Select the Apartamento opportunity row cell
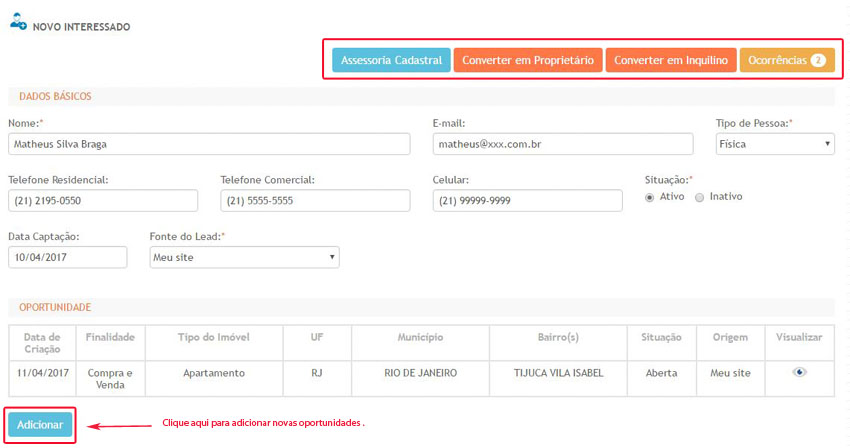This screenshot has height=448, width=850. [213, 373]
